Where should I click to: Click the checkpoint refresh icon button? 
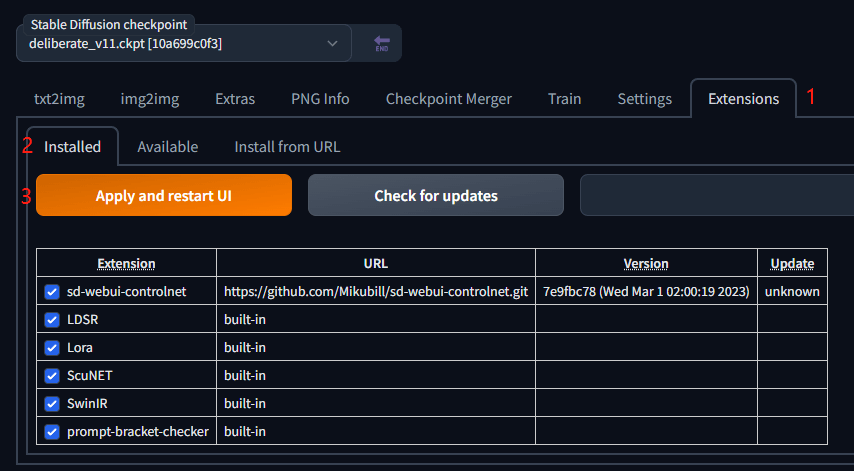[381, 44]
